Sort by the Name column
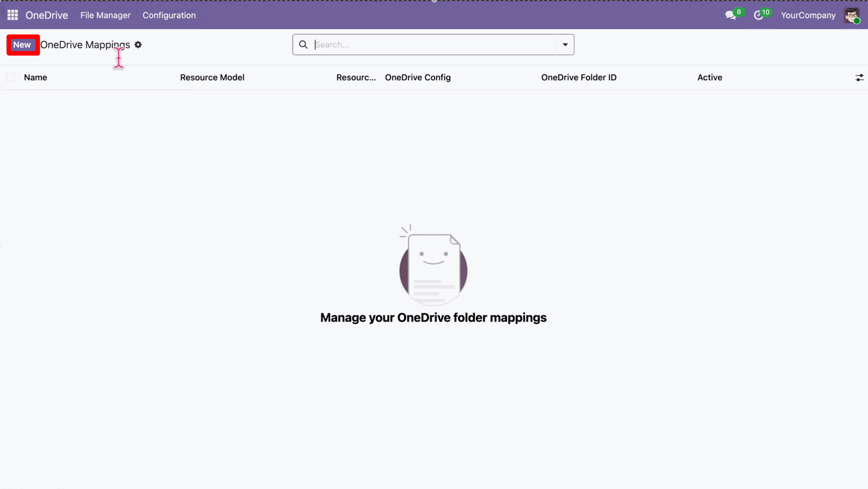Viewport: 868px width, 489px height. point(36,77)
